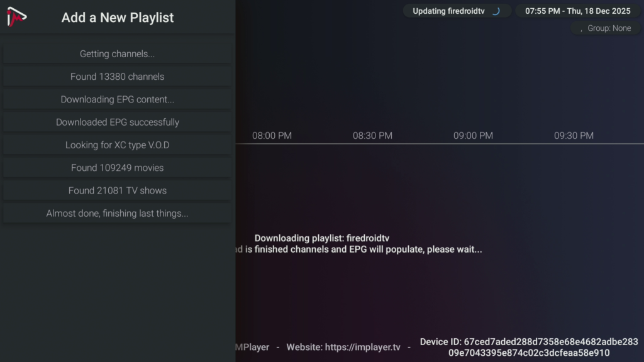Open the Group: None filter
The width and height of the screenshot is (644, 362).
604,28
